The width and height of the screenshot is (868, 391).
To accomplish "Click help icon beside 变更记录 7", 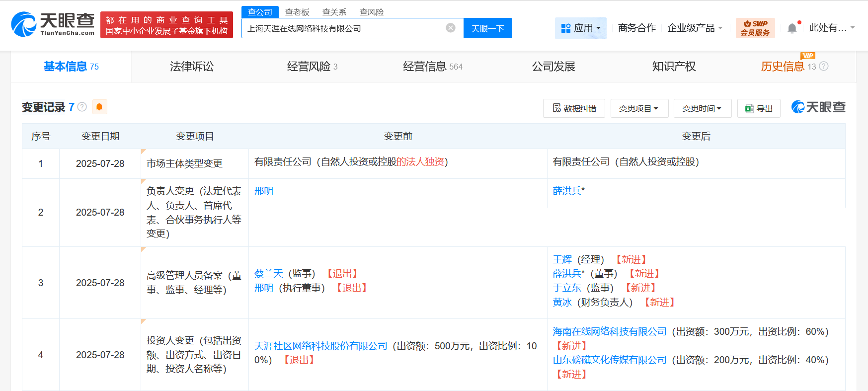I will (82, 107).
